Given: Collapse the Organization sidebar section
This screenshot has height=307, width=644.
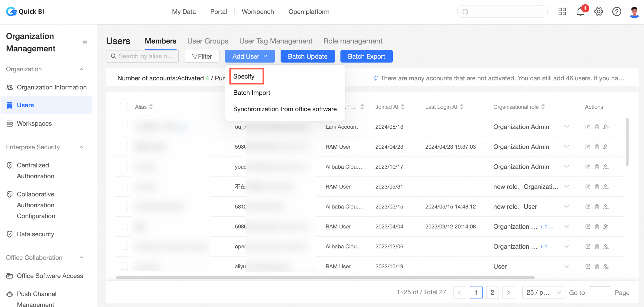Looking at the screenshot, I should click(81, 69).
